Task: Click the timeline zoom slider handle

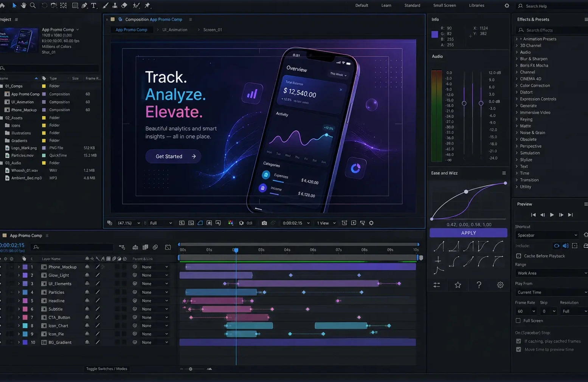Action: 191,369
